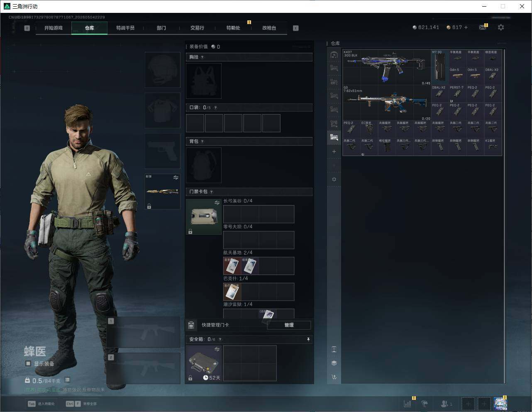Screen dimensions: 532x412
Task: Switch to the 仓库 tab
Action: tap(90, 28)
